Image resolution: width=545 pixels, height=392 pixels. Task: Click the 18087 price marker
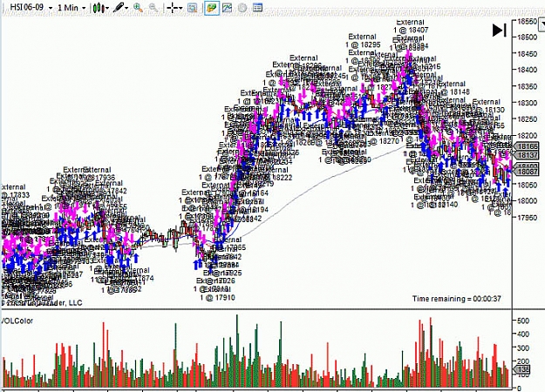(x=526, y=172)
